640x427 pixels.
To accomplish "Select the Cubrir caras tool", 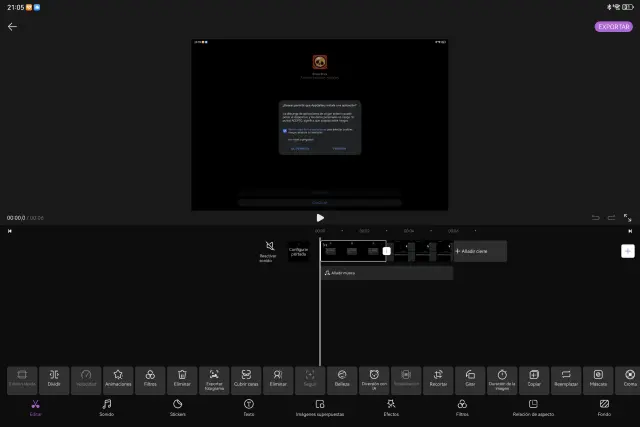I will pyautogui.click(x=246, y=380).
